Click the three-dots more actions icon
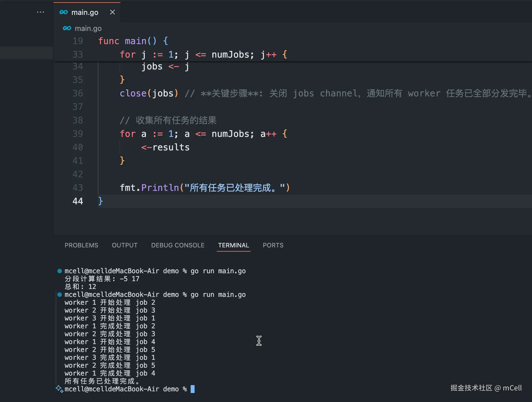532x402 pixels. pyautogui.click(x=40, y=12)
